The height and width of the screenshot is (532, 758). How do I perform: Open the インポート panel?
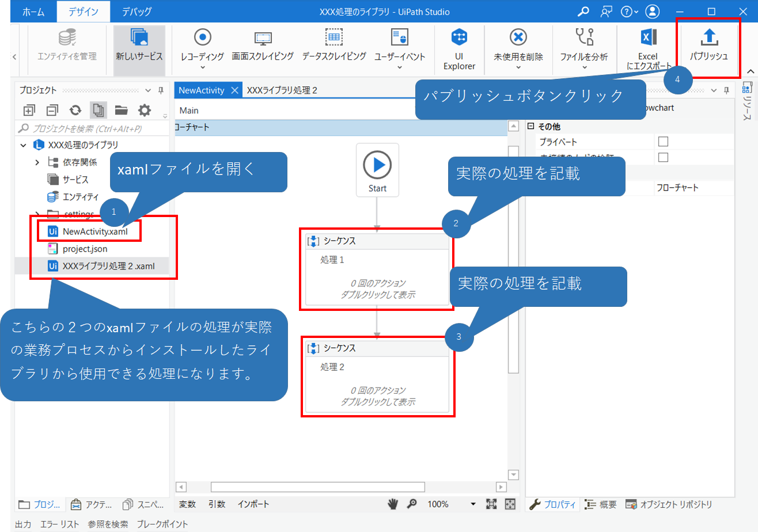click(x=253, y=504)
